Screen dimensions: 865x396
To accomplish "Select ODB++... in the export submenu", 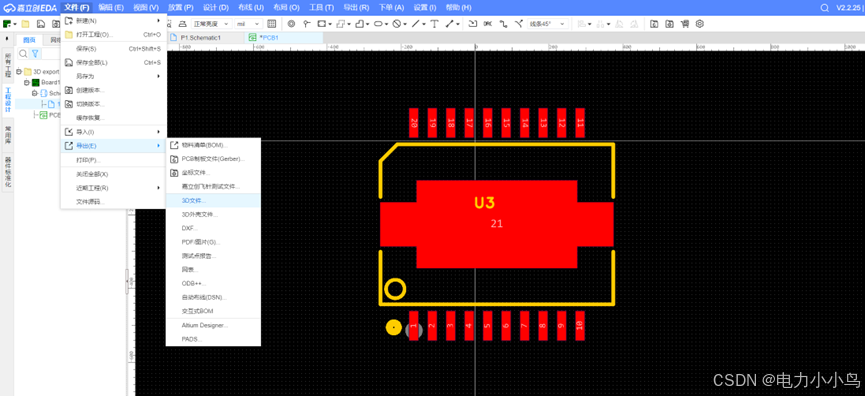I will tap(213, 283).
